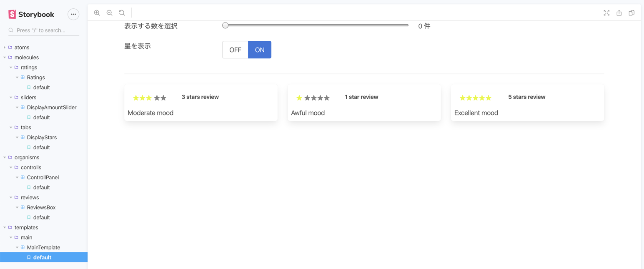Click the Storybook logo
The width and height of the screenshot is (644, 269).
(31, 14)
